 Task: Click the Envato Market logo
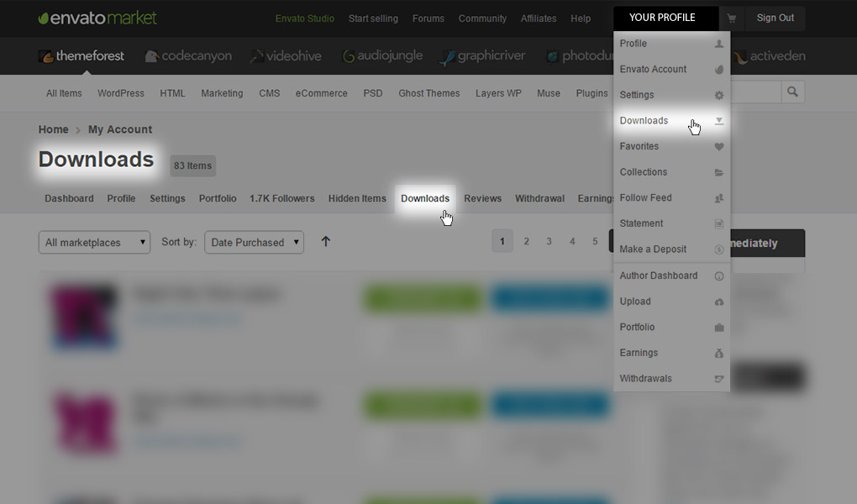pos(97,18)
